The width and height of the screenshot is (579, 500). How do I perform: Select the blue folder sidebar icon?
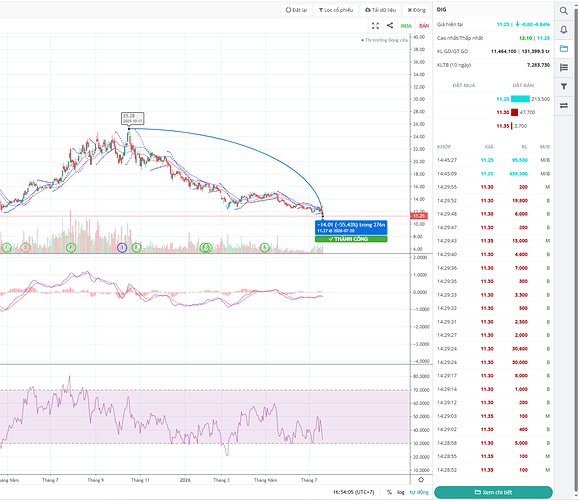tap(563, 48)
